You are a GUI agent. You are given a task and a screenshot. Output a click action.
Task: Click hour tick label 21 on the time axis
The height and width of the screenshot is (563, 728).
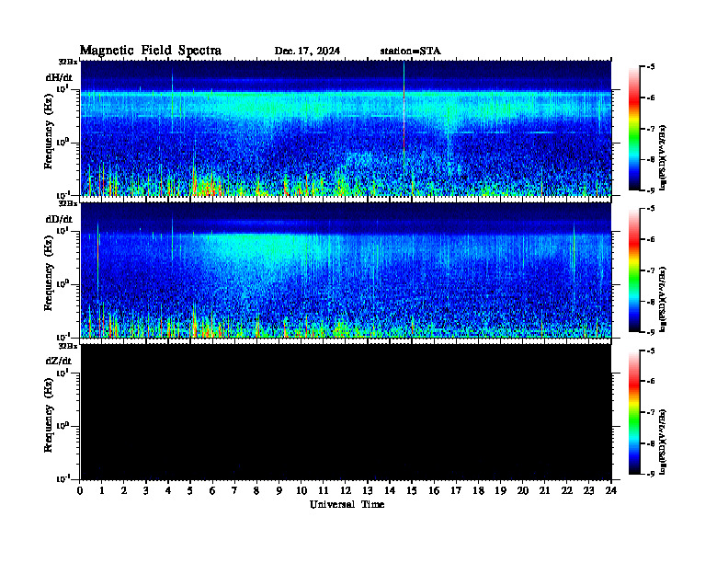[544, 491]
